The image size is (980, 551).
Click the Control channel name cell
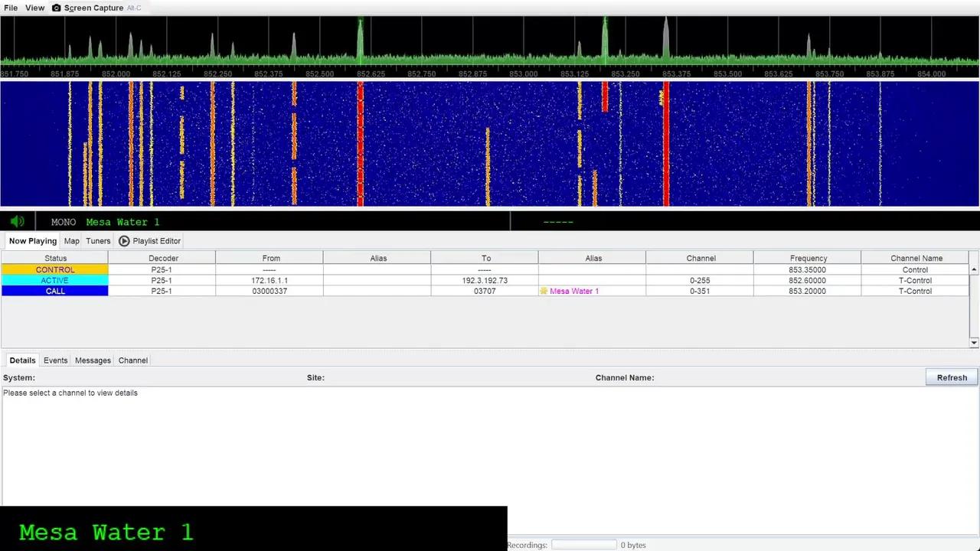(x=915, y=269)
